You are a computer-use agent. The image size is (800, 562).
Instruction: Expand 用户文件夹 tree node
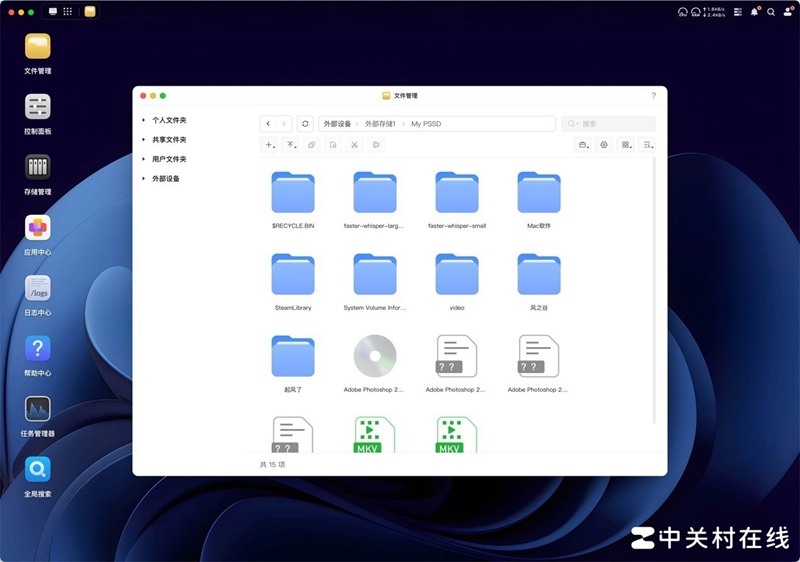[143, 159]
